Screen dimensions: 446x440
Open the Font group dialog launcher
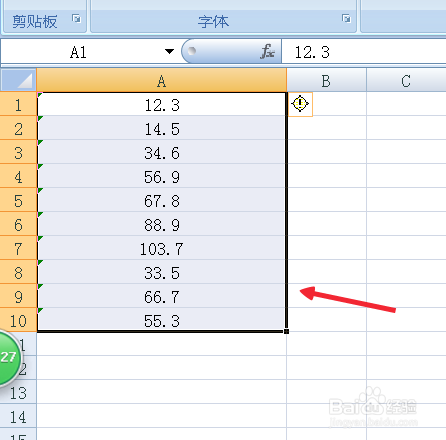[x=346, y=19]
